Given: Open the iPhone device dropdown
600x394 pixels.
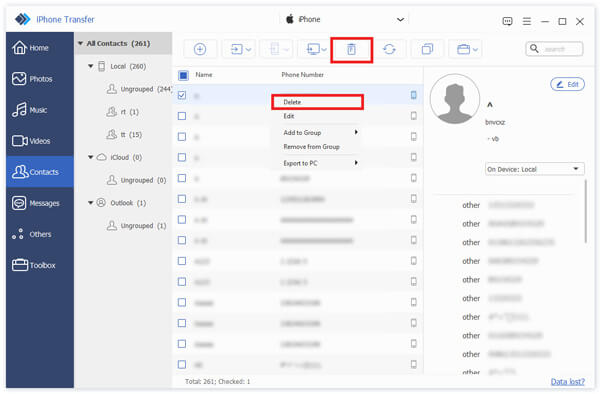Looking at the screenshot, I should (345, 19).
